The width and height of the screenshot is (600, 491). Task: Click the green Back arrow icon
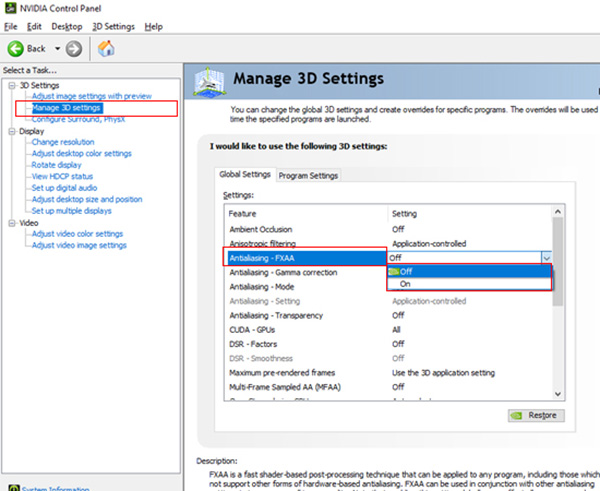pos(16,48)
